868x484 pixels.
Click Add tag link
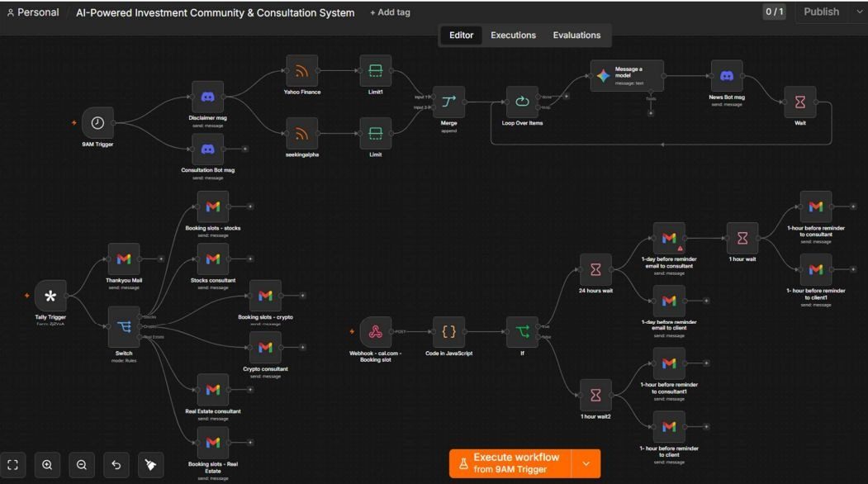click(391, 12)
